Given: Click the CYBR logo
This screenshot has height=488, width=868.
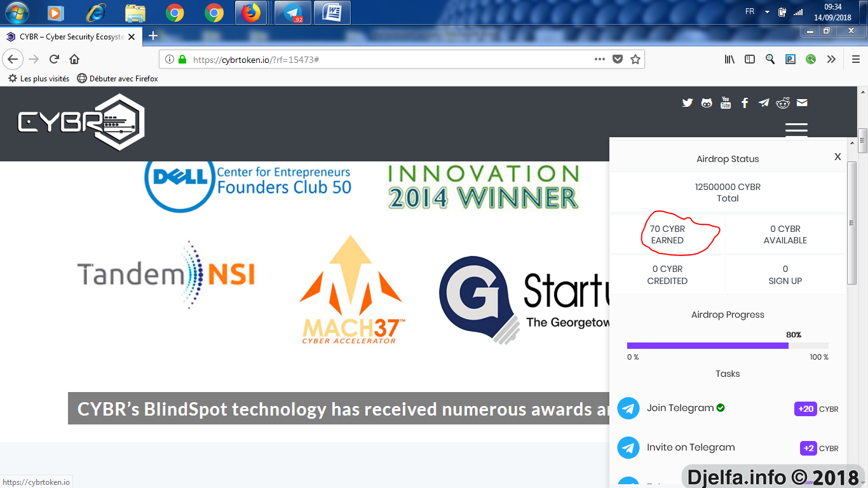Looking at the screenshot, I should tap(81, 122).
